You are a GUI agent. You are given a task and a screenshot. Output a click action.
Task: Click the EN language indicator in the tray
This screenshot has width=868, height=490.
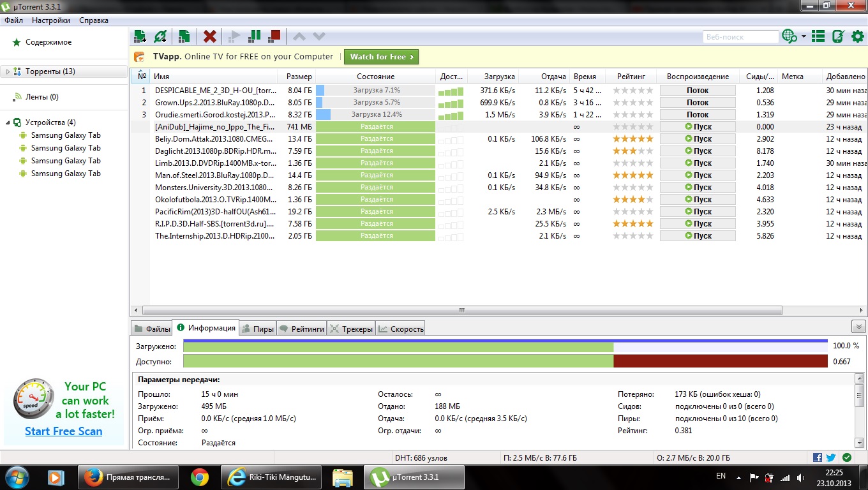[x=721, y=476]
